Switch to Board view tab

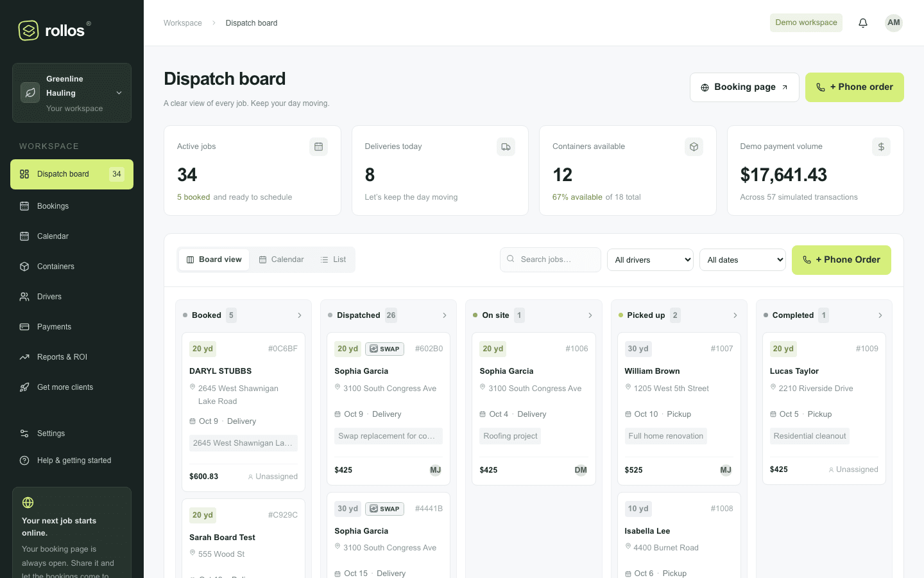(214, 259)
